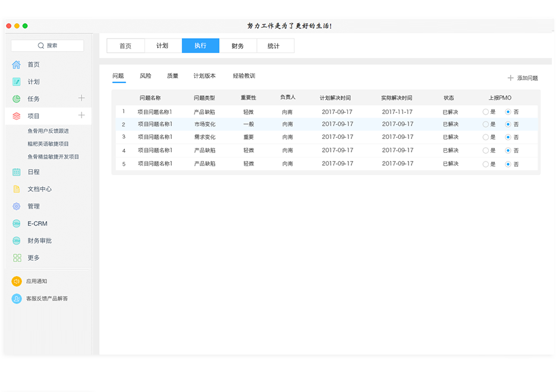Click the 日程 calendar icon
The width and height of the screenshot is (559, 392).
click(x=17, y=172)
